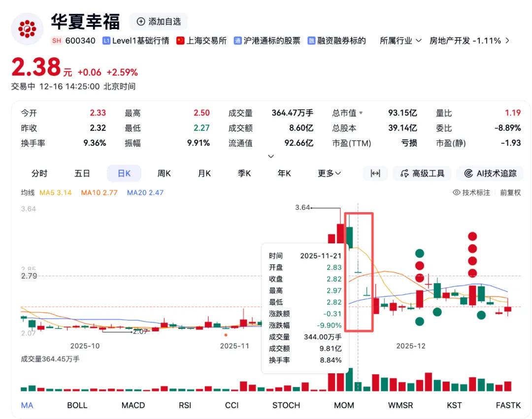
Task: Open AI技术追踪 tracking
Action: click(490, 174)
